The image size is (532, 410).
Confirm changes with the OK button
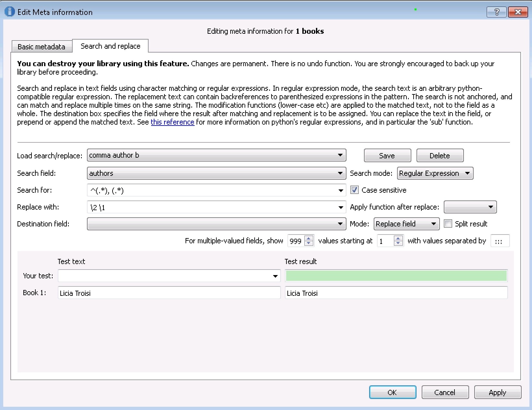[x=393, y=392]
